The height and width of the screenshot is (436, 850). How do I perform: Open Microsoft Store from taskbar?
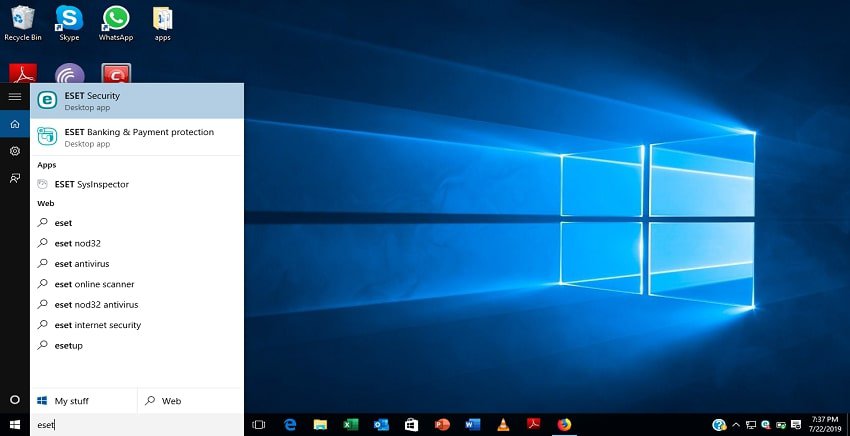(x=411, y=425)
